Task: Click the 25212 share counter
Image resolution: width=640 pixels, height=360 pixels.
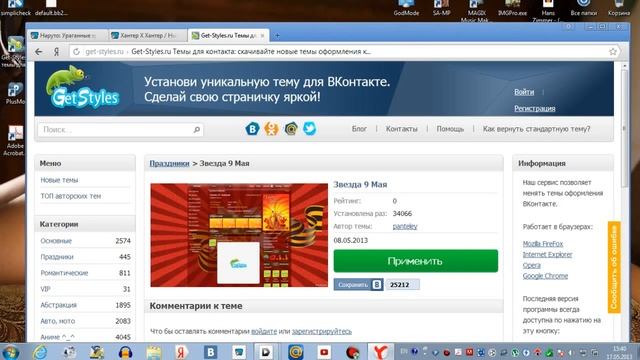Action: point(402,284)
